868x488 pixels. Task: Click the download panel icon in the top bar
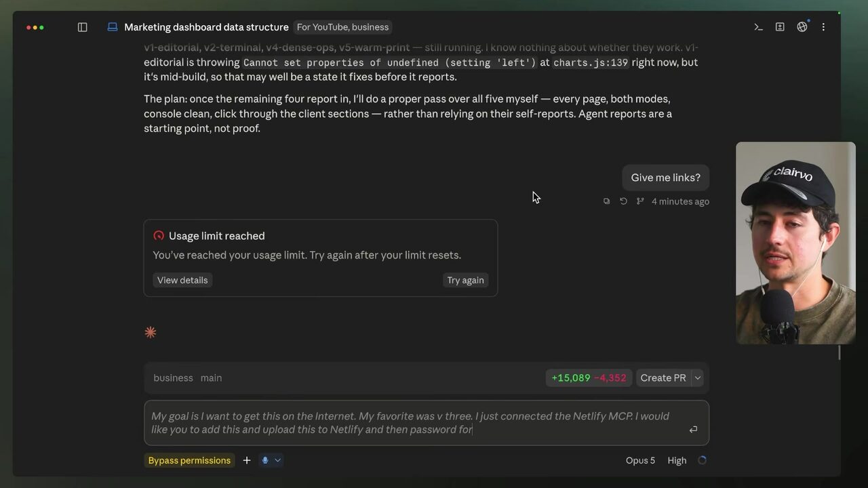pyautogui.click(x=780, y=27)
